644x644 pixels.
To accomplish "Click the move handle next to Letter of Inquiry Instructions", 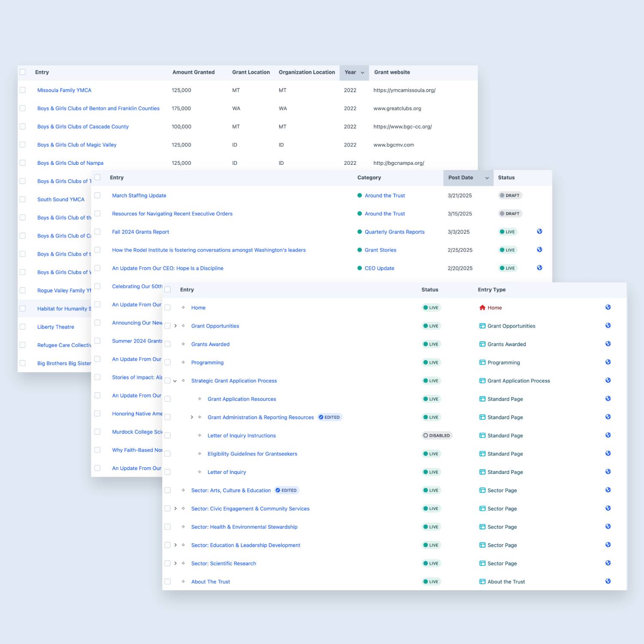I will (200, 435).
